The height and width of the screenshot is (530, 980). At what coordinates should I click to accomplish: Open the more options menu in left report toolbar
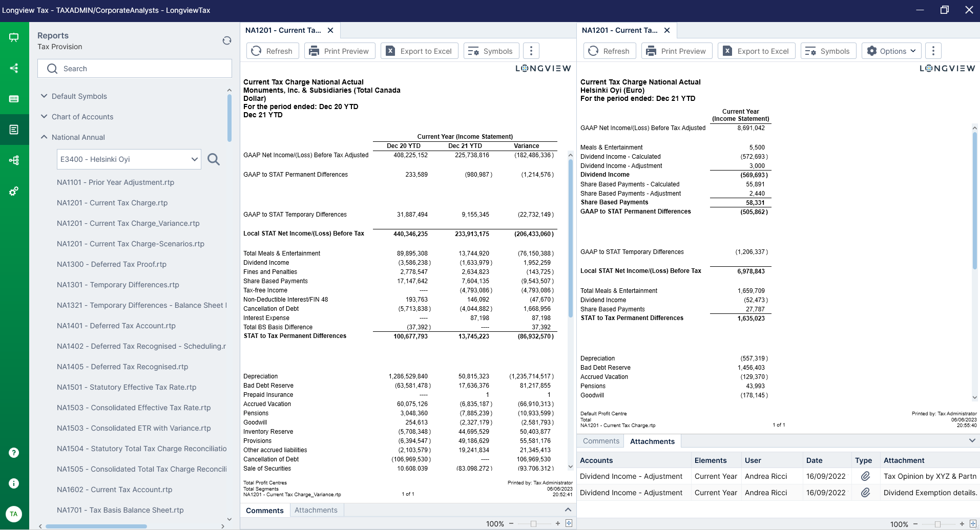click(x=531, y=51)
